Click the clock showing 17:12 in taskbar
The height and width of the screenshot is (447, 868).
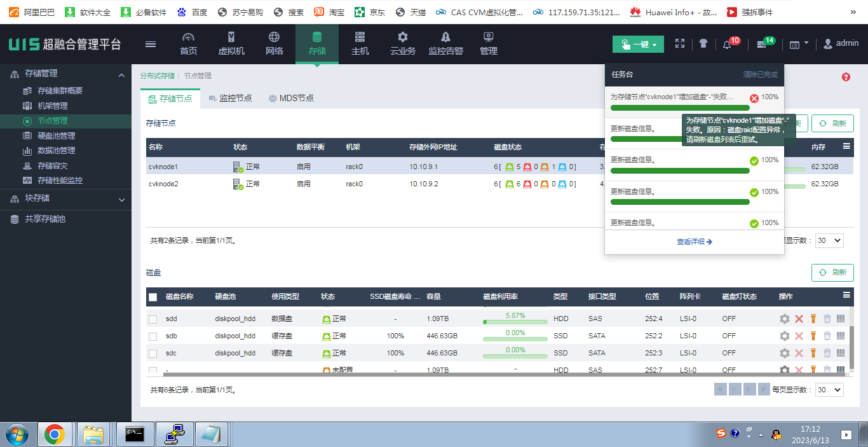tap(810, 429)
